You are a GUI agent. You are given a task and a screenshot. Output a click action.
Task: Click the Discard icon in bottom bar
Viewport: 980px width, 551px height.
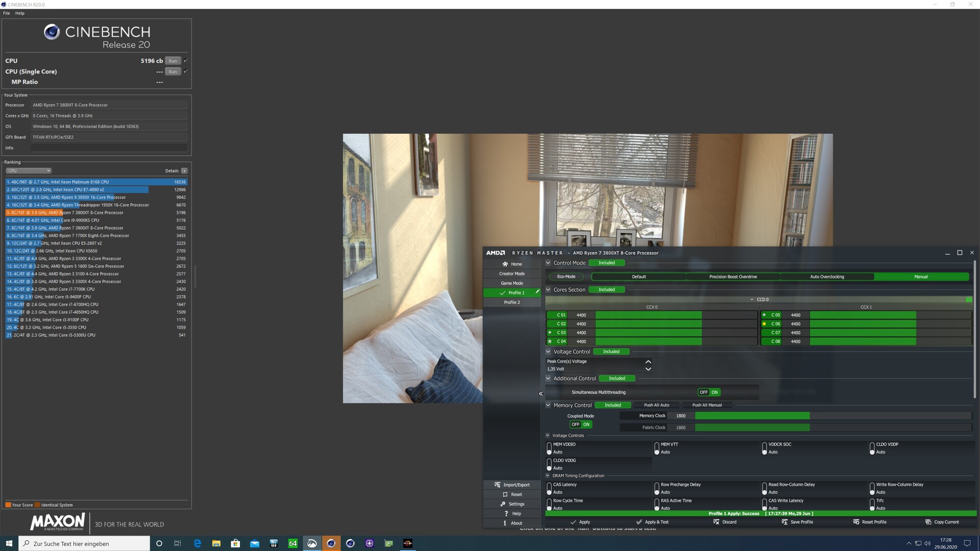(716, 522)
